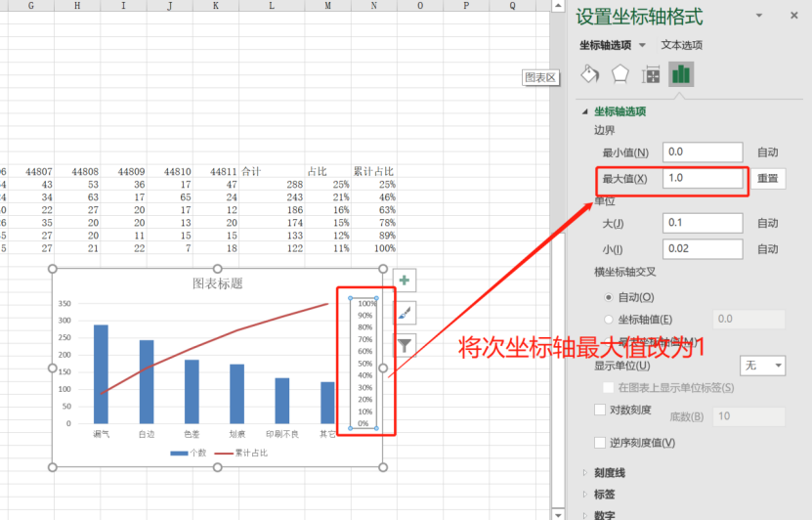Expand the 标签 section
The width and height of the screenshot is (812, 520).
pos(585,495)
